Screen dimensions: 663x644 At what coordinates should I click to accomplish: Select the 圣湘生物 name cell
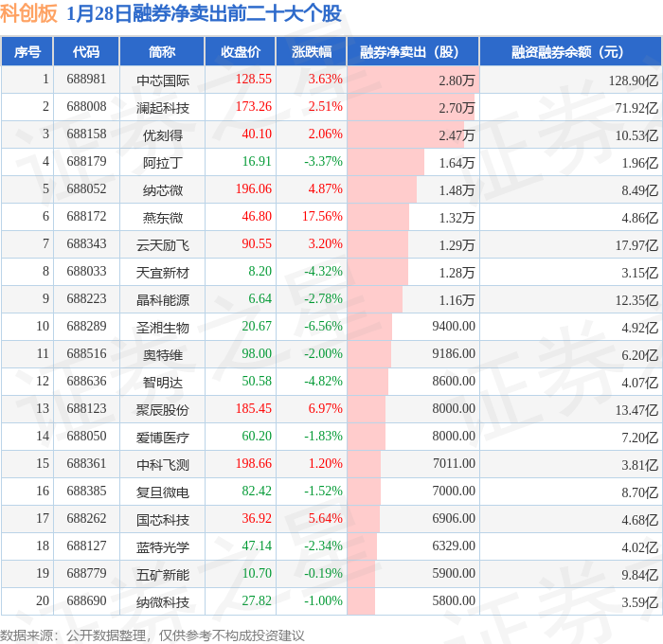pos(162,328)
